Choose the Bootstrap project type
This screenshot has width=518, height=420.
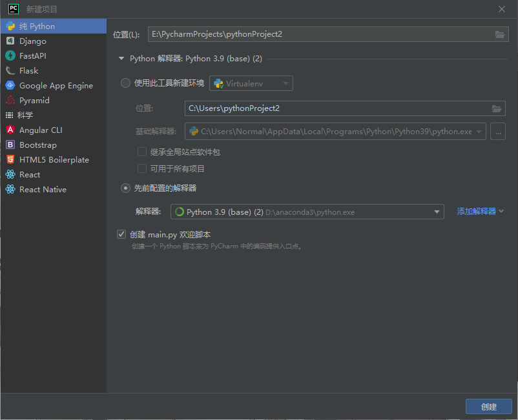click(54, 145)
